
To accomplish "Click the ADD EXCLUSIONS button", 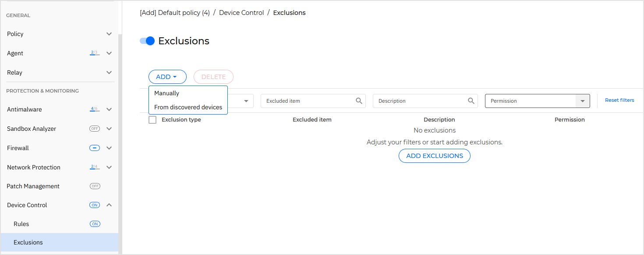I will (434, 155).
